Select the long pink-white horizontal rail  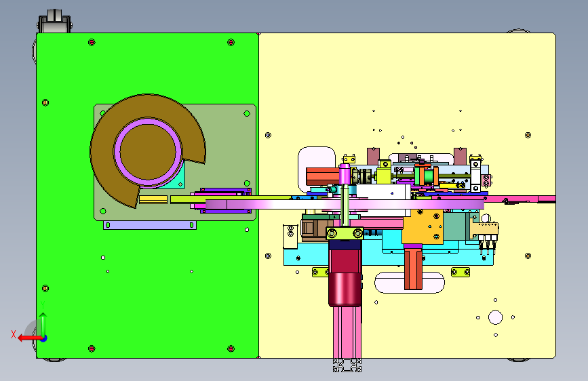point(345,204)
